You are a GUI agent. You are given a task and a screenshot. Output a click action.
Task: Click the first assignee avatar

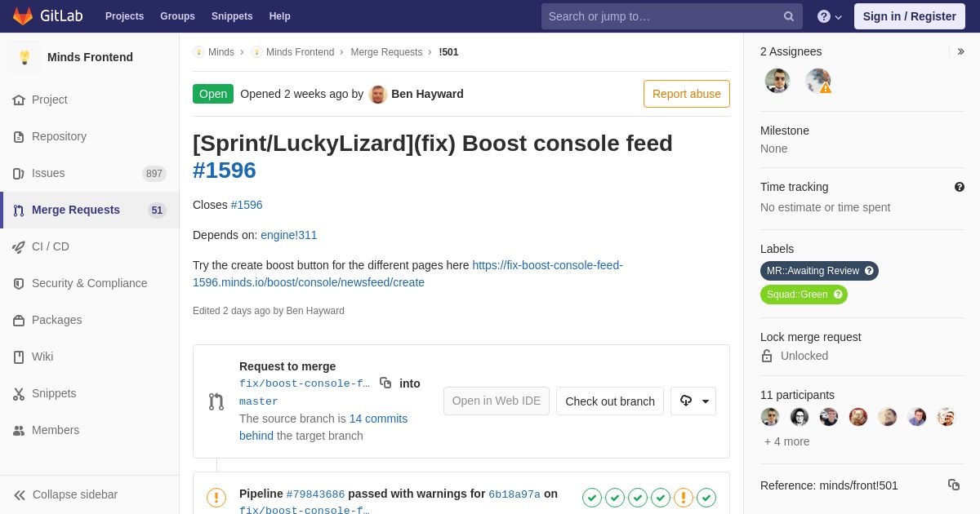[777, 81]
